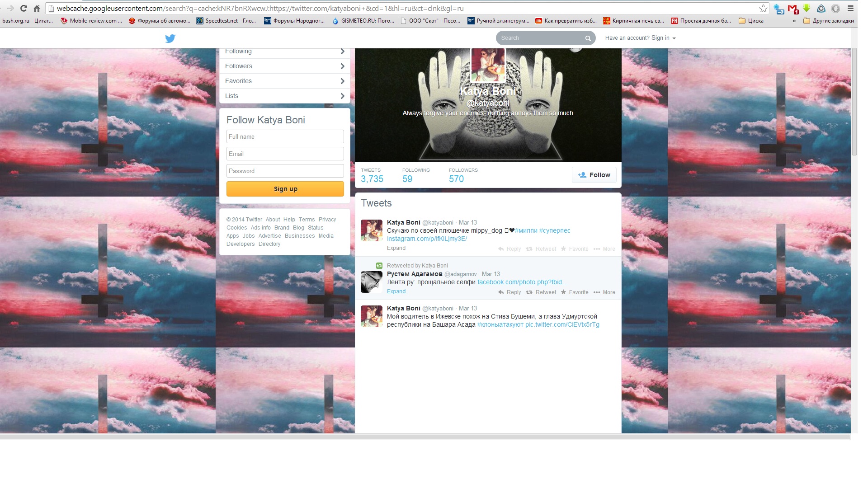Image resolution: width=868 pixels, height=488 pixels.
Task: Open the GISMETEO.RU bookmark
Action: [363, 21]
